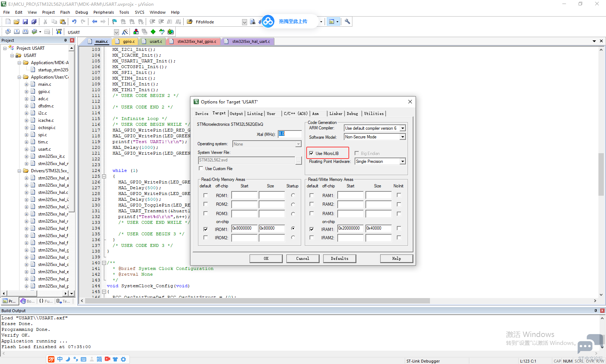This screenshot has width=606, height=364.
Task: Close the Options for Target dialog
Action: tap(410, 102)
